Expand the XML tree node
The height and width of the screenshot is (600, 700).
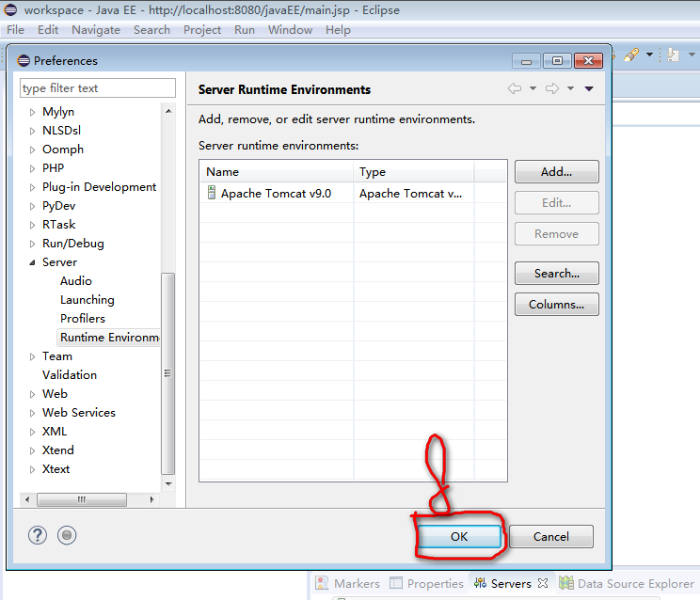coord(32,432)
